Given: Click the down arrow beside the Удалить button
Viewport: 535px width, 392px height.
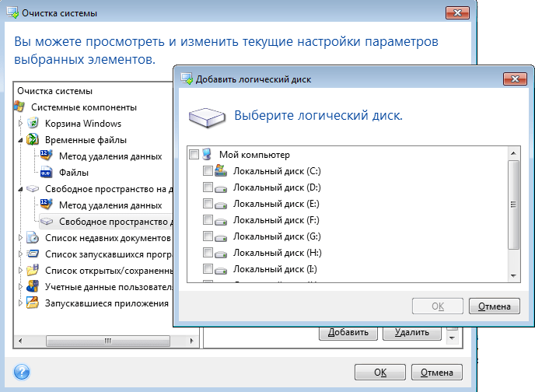Looking at the screenshot, I should pos(452,338).
